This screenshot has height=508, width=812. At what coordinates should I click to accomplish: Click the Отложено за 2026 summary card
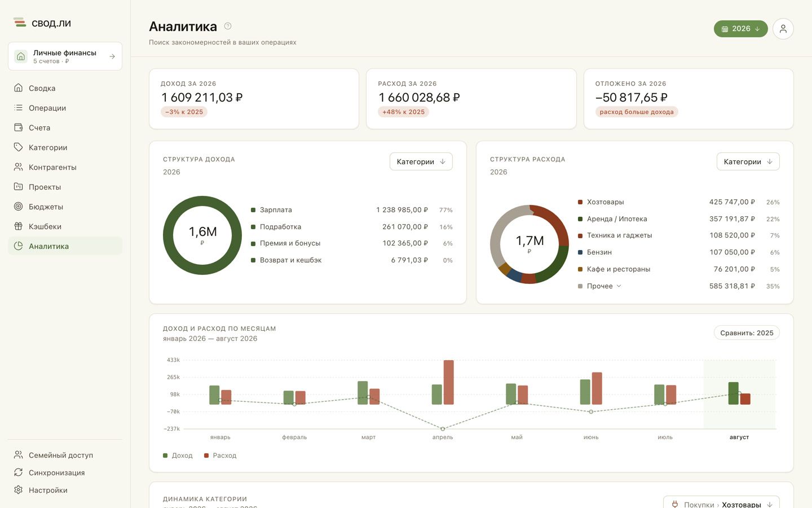[x=689, y=99]
